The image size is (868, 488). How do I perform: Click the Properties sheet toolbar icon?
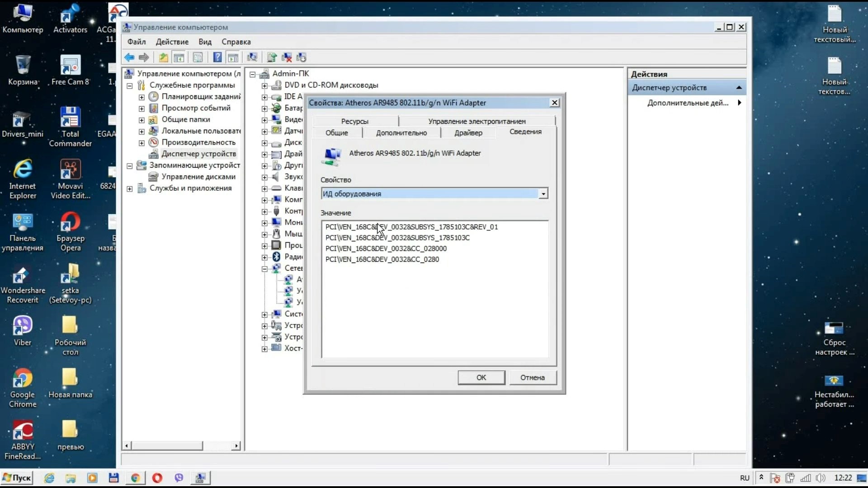coord(198,57)
